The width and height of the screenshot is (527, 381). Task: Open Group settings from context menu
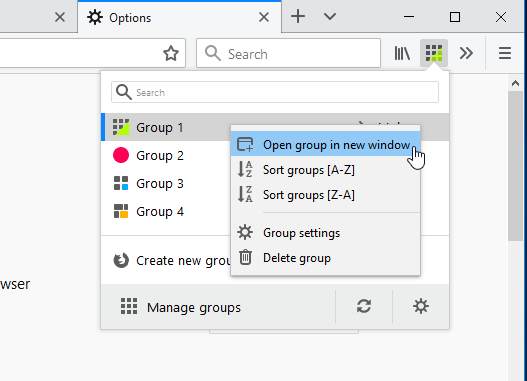tap(325, 233)
